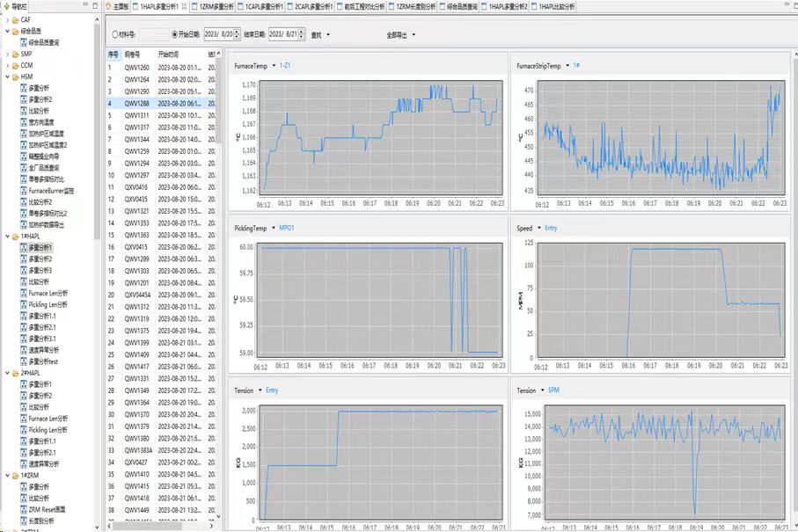
Task: Switch to the 1HAPL比较分析 tab
Action: (553, 7)
